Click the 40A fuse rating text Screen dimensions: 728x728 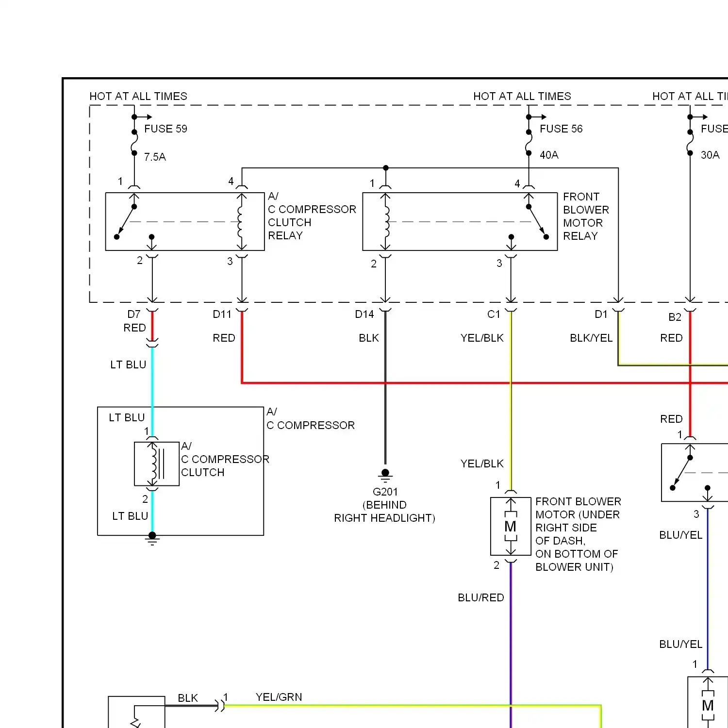click(549, 155)
